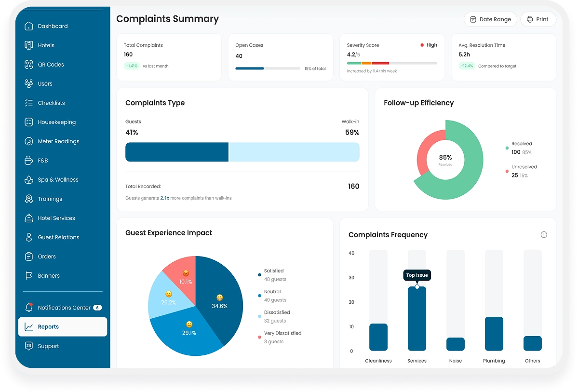Click the 2.1x link in Complaints Type
578x392 pixels.
coord(164,198)
